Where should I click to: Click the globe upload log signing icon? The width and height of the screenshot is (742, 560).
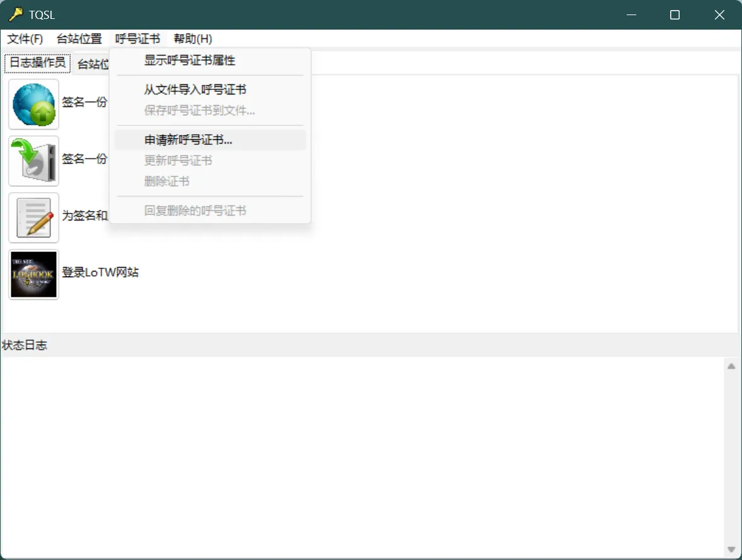[x=33, y=104]
